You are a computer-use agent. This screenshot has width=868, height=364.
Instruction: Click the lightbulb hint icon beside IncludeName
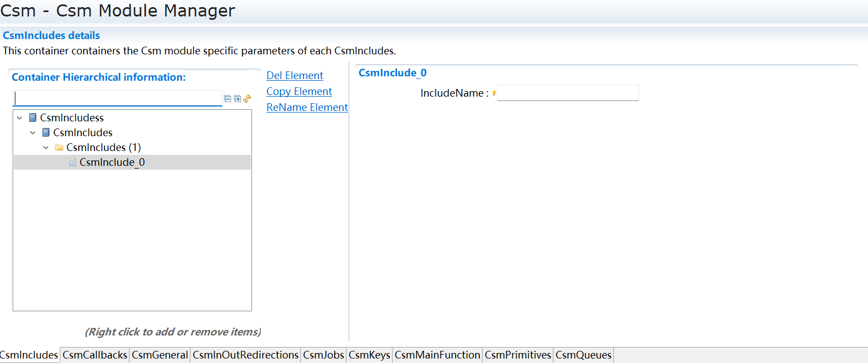point(494,93)
